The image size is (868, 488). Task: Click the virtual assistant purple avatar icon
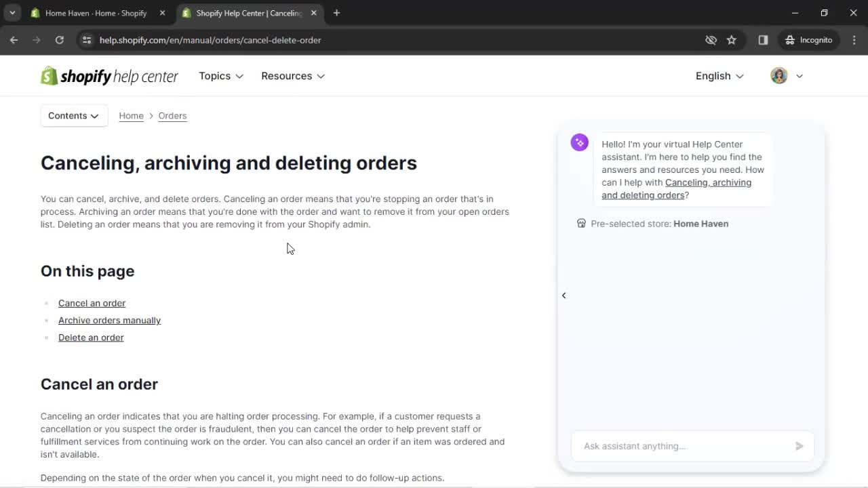[x=579, y=142]
